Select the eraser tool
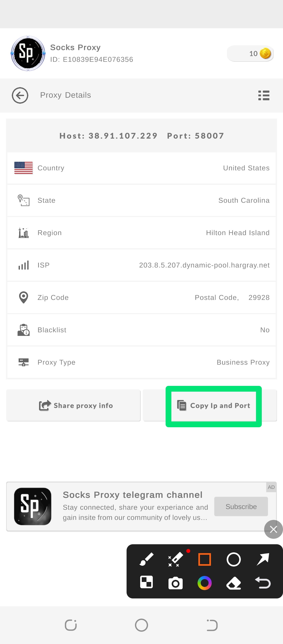This screenshot has width=283, height=644. click(233, 583)
